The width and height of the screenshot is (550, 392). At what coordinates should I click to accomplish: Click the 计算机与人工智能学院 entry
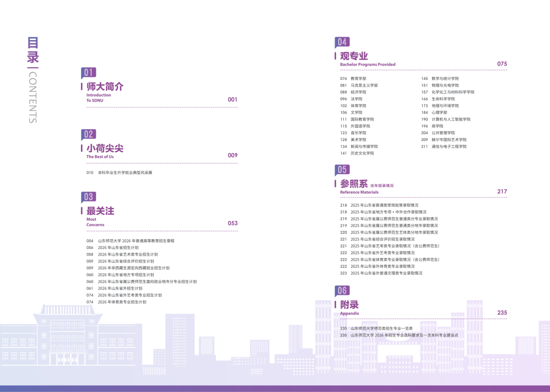(446, 119)
